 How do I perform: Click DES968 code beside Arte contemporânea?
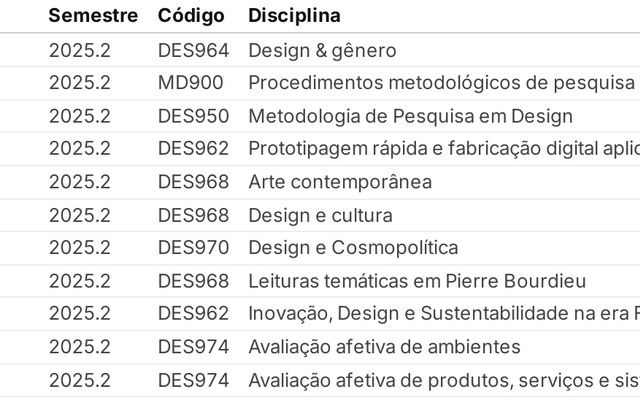coord(193,182)
